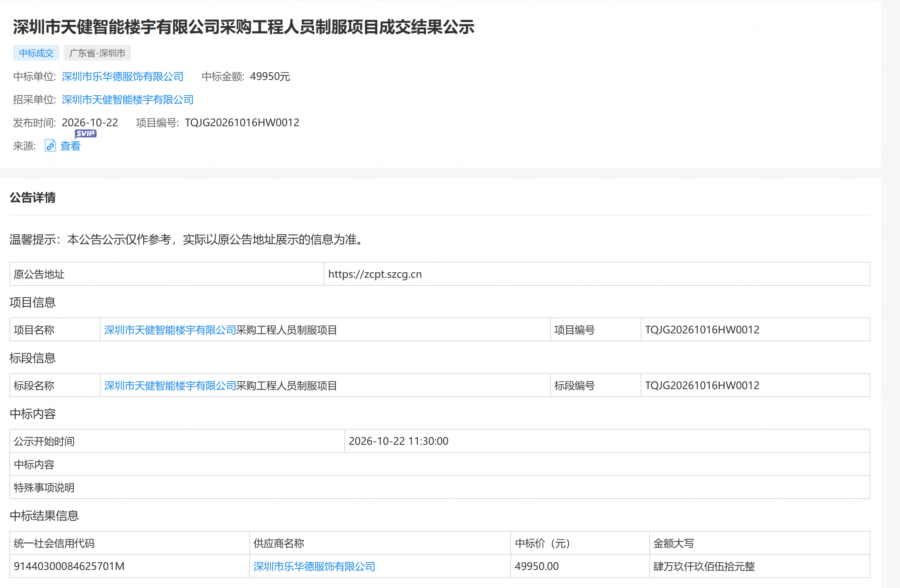
Task: Click the 项目编号 label cell in the table
Action: tap(595, 330)
